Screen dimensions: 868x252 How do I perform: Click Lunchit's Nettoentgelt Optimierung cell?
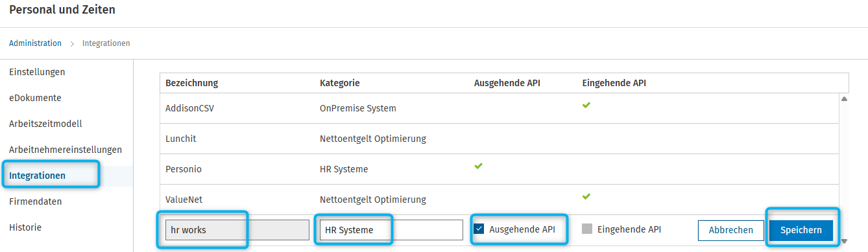pos(373,139)
